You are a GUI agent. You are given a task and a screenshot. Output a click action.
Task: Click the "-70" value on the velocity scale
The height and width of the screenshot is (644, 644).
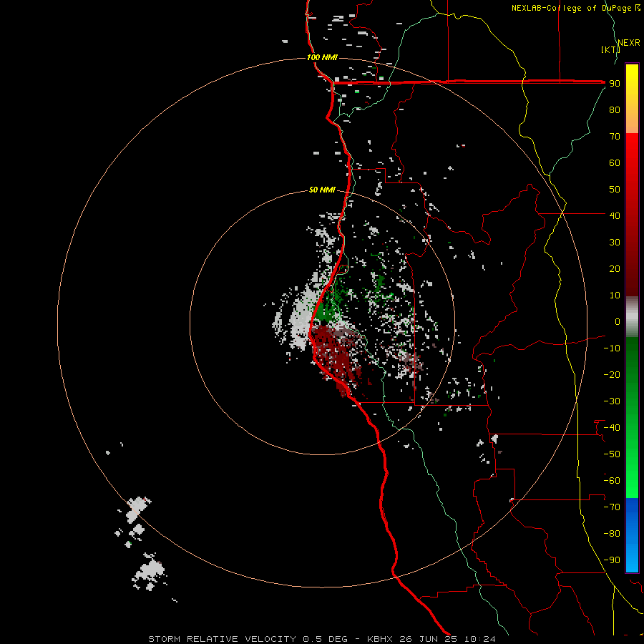[x=612, y=507]
